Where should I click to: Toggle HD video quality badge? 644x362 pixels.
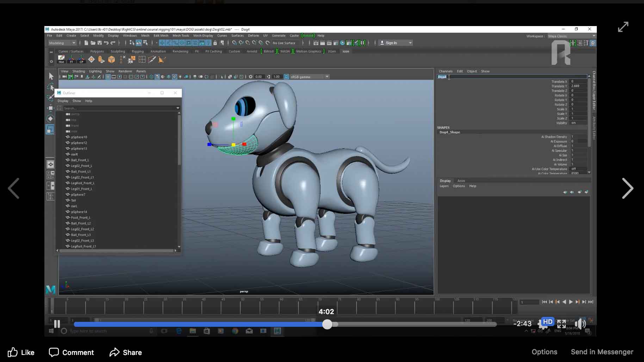click(x=547, y=322)
